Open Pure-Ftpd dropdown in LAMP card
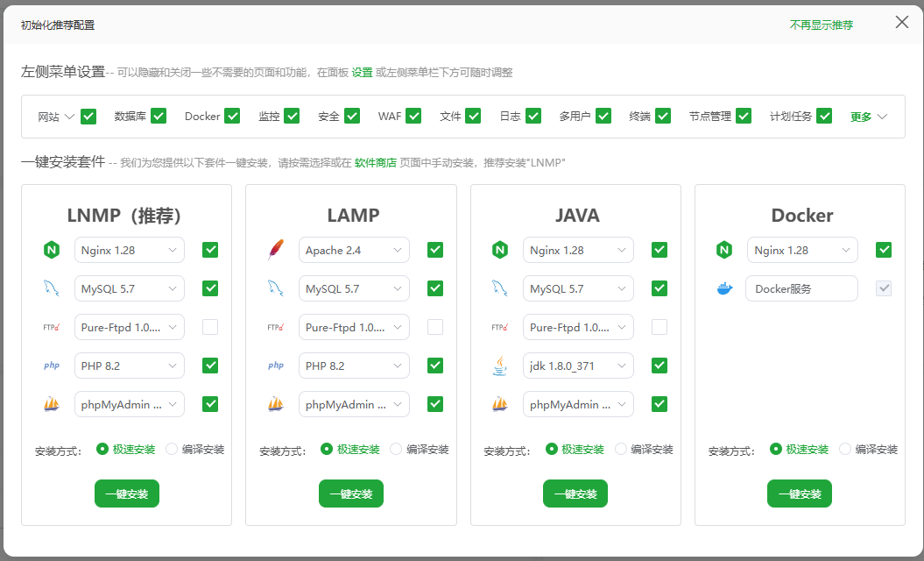 point(354,327)
